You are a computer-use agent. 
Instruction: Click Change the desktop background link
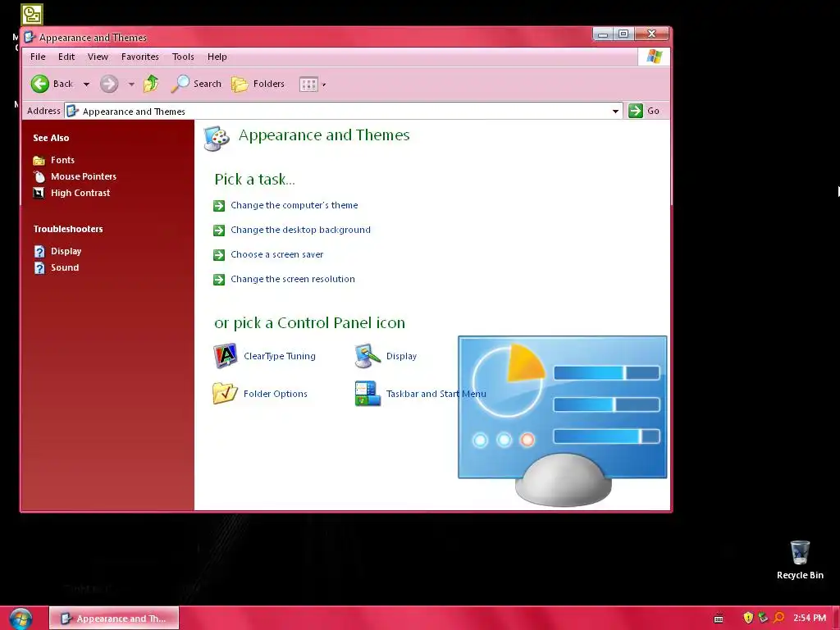(300, 230)
